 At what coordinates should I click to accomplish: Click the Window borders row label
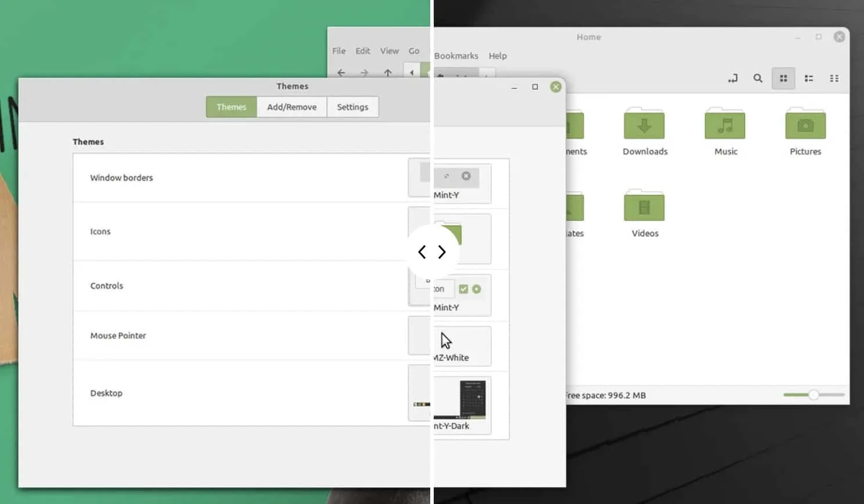pos(121,178)
